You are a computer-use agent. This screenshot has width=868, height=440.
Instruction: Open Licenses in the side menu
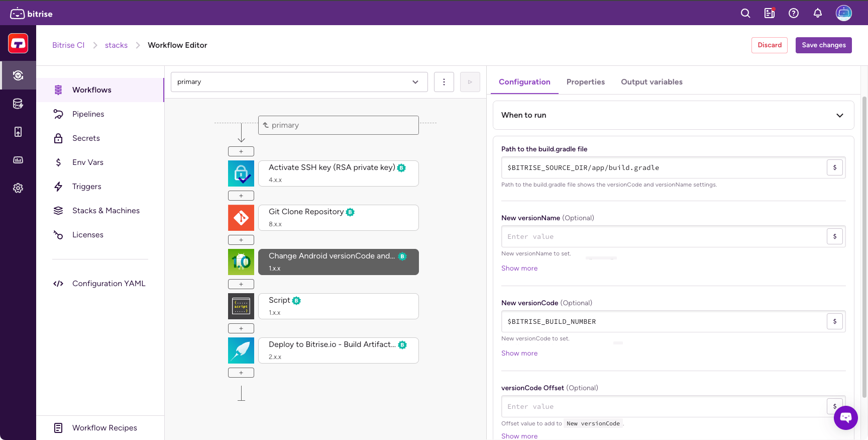(100, 235)
